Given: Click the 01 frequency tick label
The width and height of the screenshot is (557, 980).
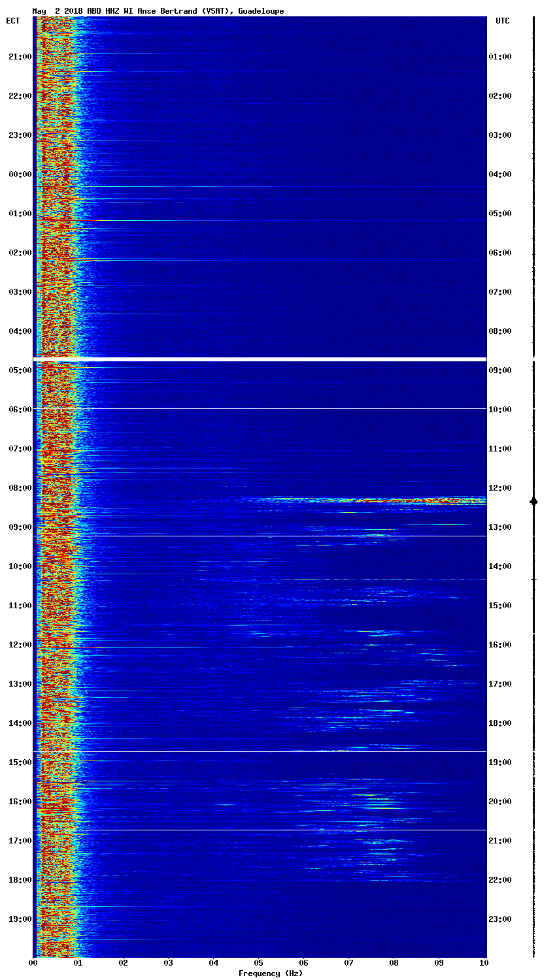Looking at the screenshot, I should [78, 963].
